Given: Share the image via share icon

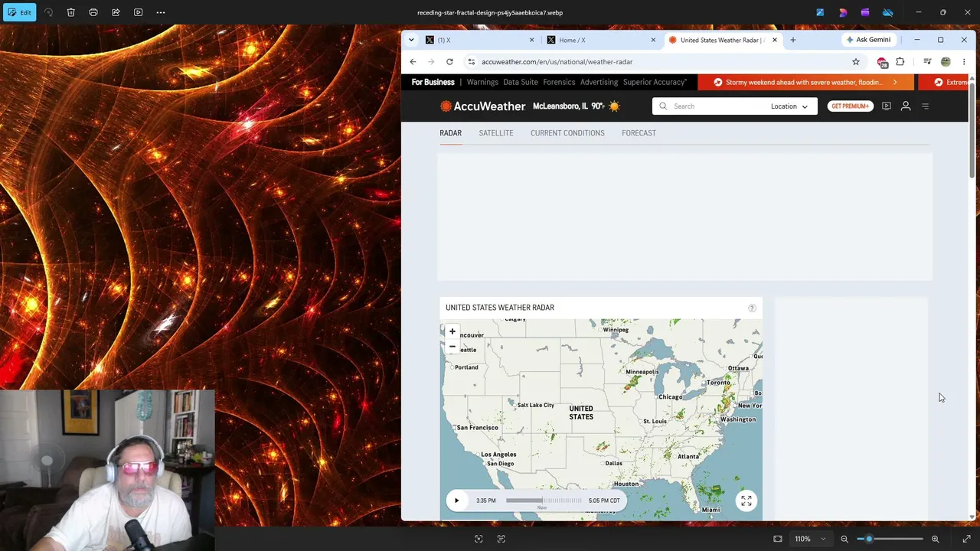Looking at the screenshot, I should (116, 12).
